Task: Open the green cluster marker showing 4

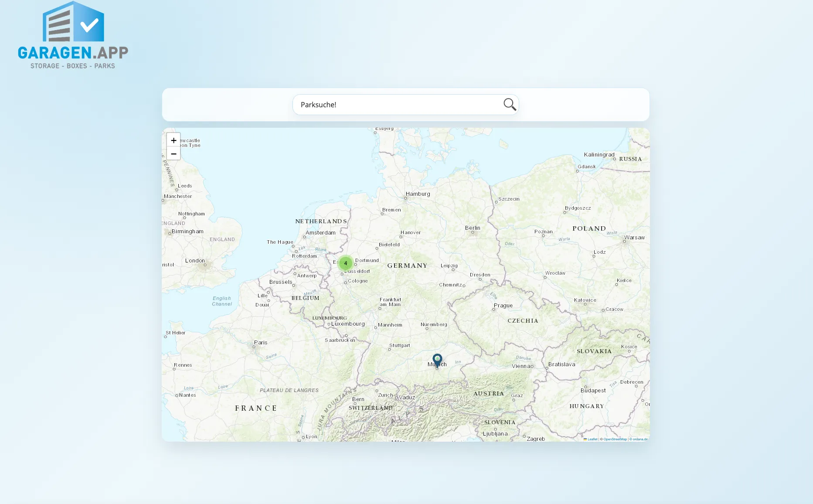Action: click(346, 263)
